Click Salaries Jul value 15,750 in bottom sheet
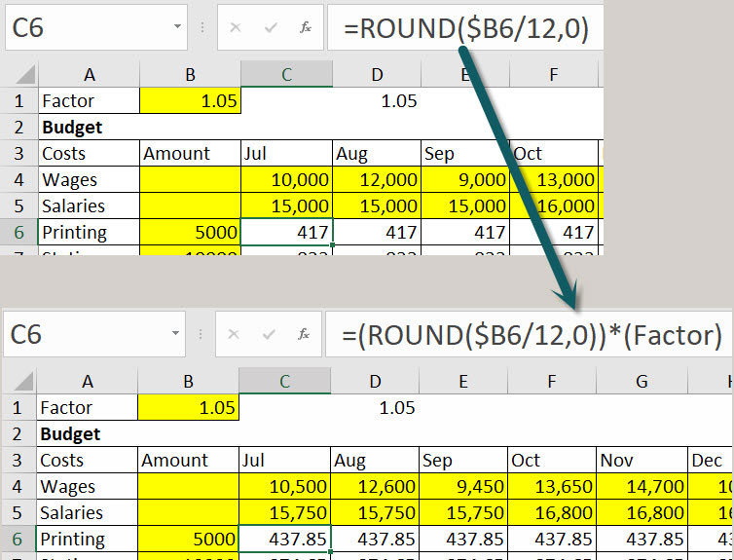Image resolution: width=734 pixels, height=560 pixels. tap(284, 512)
